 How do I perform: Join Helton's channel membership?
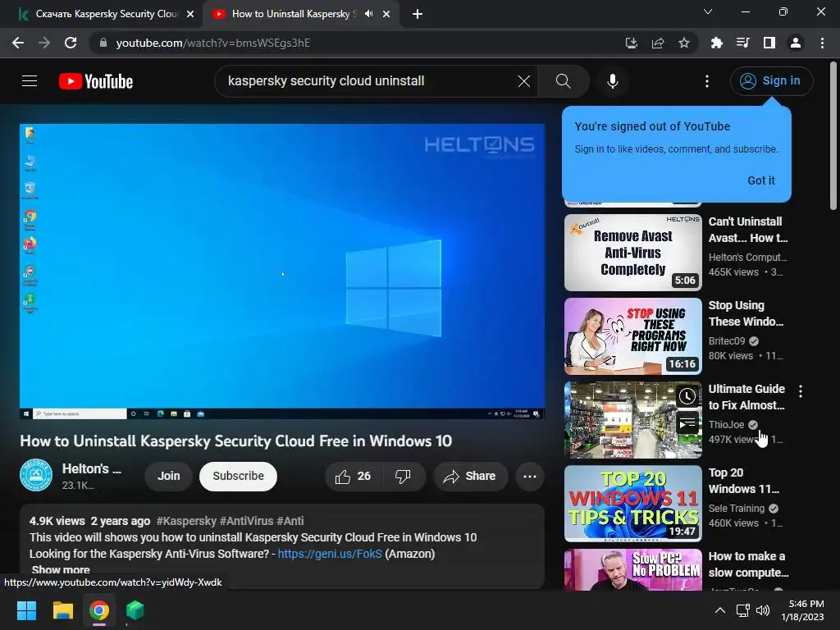click(169, 477)
